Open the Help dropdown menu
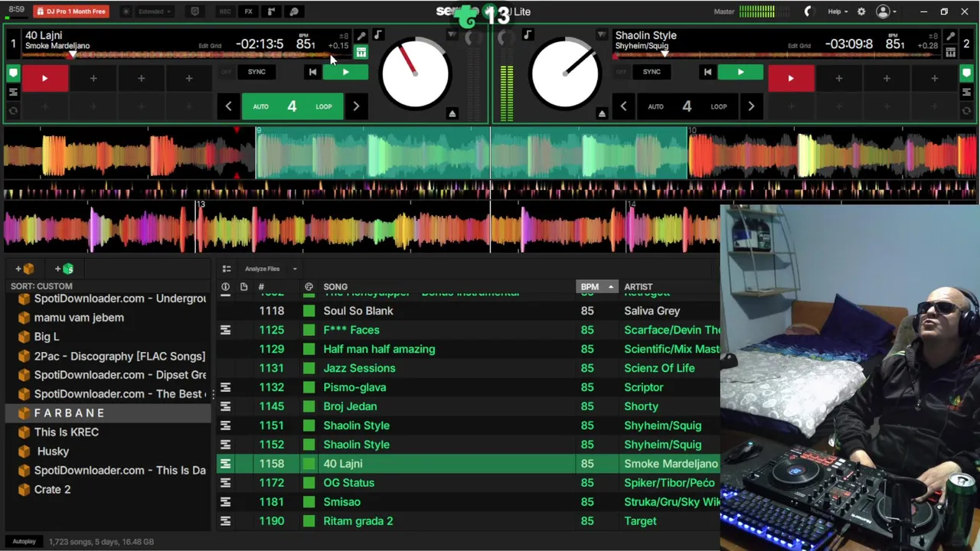The height and width of the screenshot is (551, 980). point(838,11)
